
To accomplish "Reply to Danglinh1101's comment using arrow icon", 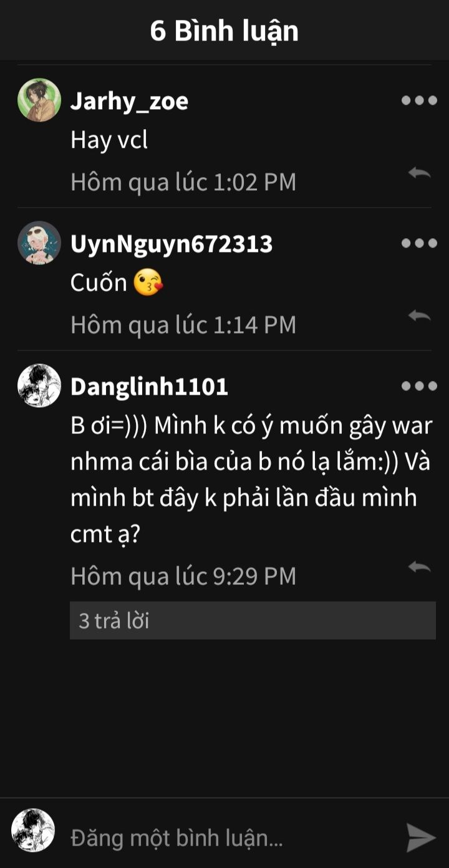I will [x=420, y=567].
